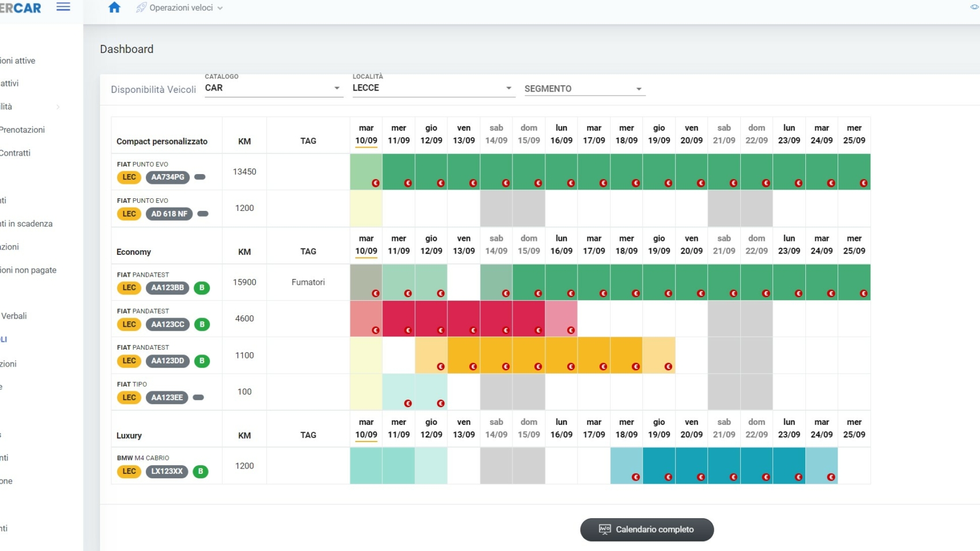Click euro icon on LX123XX 18/09 cell
Image resolution: width=980 pixels, height=551 pixels.
click(x=636, y=477)
